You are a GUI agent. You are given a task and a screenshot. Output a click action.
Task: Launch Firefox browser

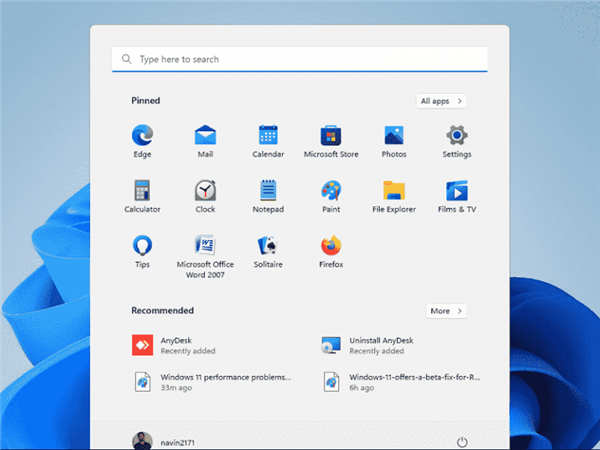(331, 246)
